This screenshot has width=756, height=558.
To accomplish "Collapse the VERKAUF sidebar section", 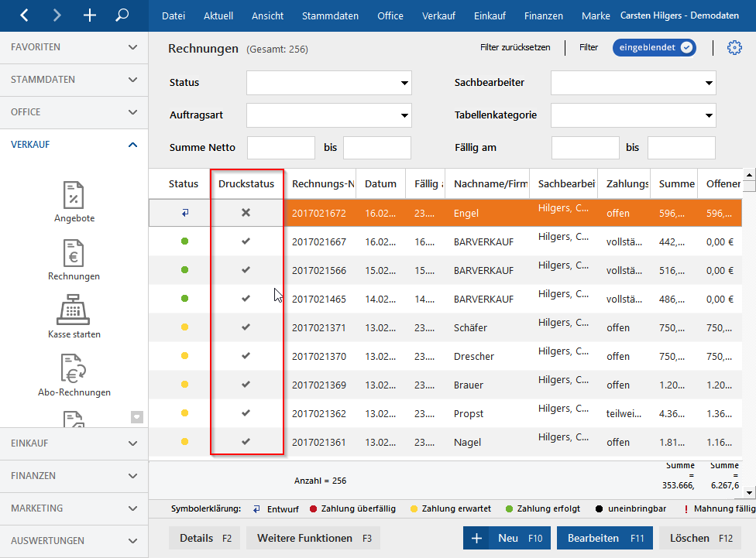I will point(74,145).
